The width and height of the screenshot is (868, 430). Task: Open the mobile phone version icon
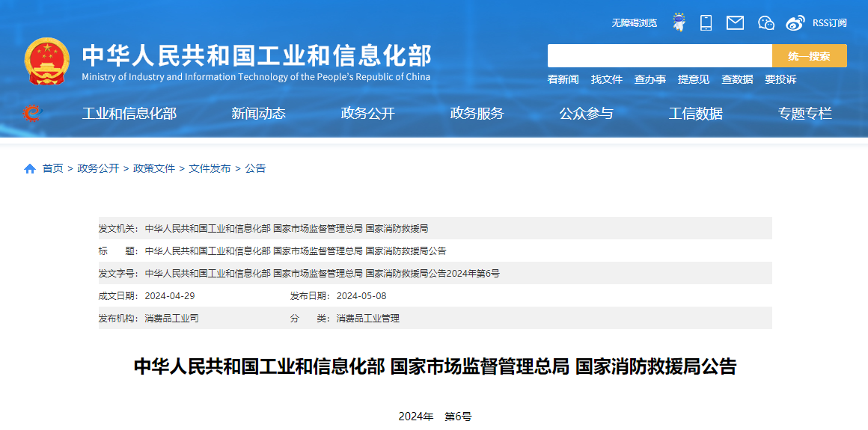[x=706, y=22]
